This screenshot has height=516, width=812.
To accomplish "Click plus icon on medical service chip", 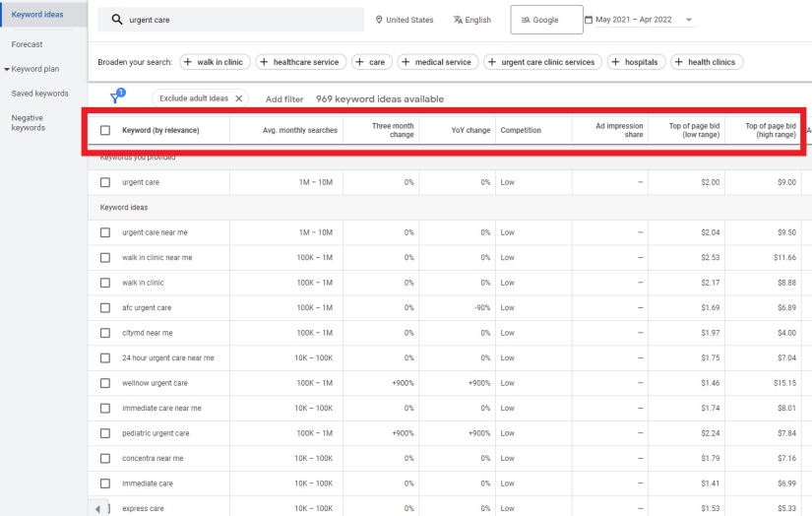I will click(406, 62).
